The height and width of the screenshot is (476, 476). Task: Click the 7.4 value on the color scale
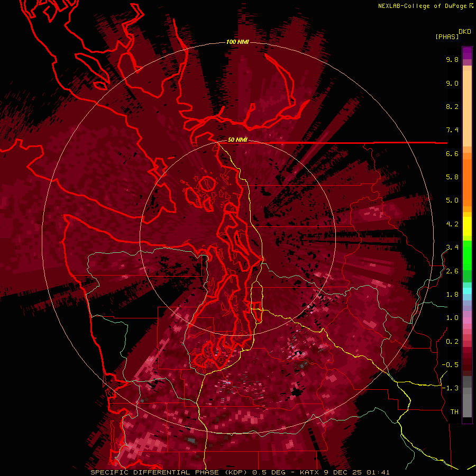(452, 130)
